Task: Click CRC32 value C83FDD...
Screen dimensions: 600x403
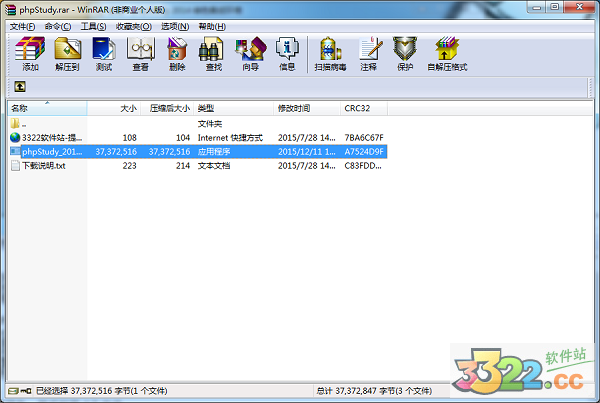Action: [363, 166]
